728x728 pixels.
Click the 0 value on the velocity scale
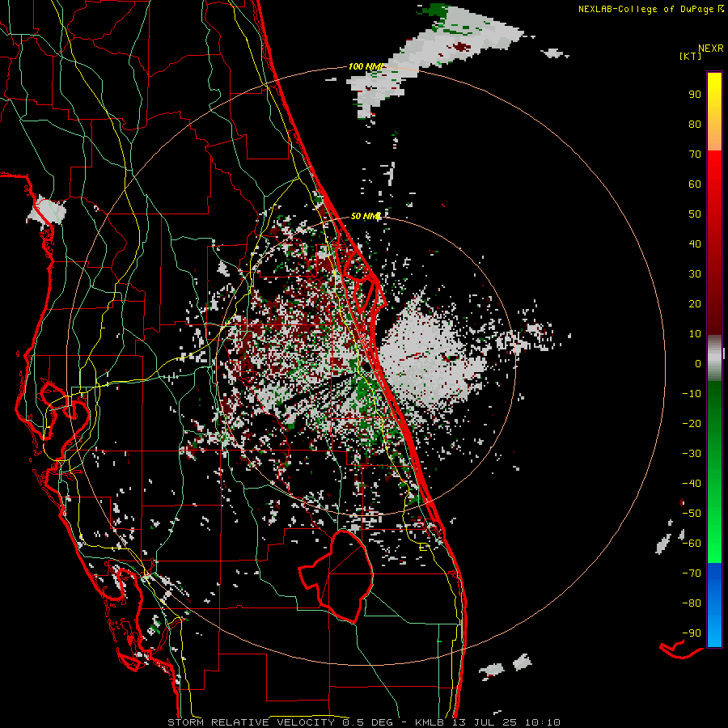tap(698, 363)
